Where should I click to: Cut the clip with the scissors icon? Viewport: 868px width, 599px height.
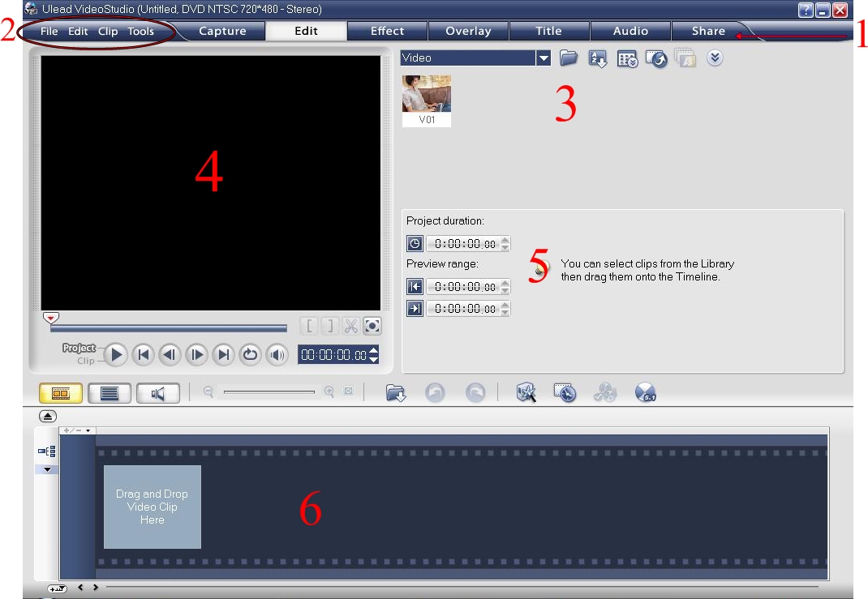click(350, 326)
